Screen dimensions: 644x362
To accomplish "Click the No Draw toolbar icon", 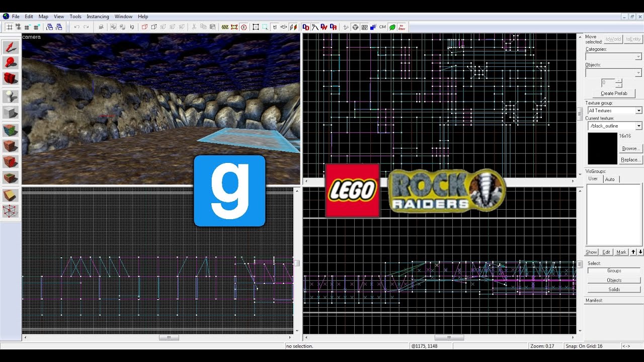I will (401, 27).
